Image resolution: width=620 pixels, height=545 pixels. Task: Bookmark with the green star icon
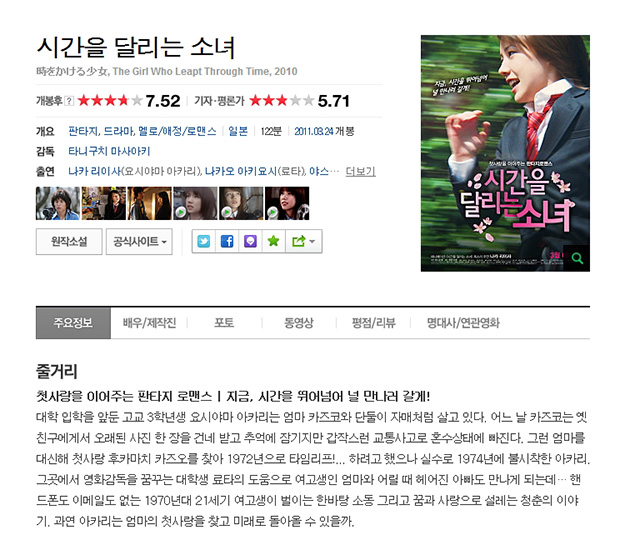274,241
